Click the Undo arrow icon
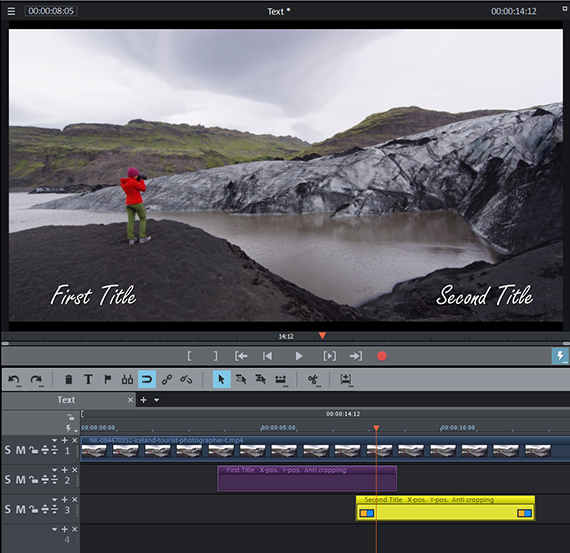The width and height of the screenshot is (570, 553). coord(14,380)
